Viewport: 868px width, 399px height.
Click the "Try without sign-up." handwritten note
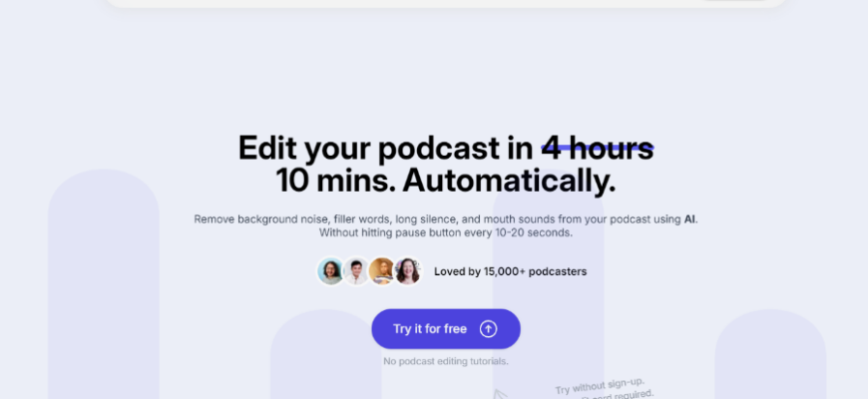click(x=600, y=385)
